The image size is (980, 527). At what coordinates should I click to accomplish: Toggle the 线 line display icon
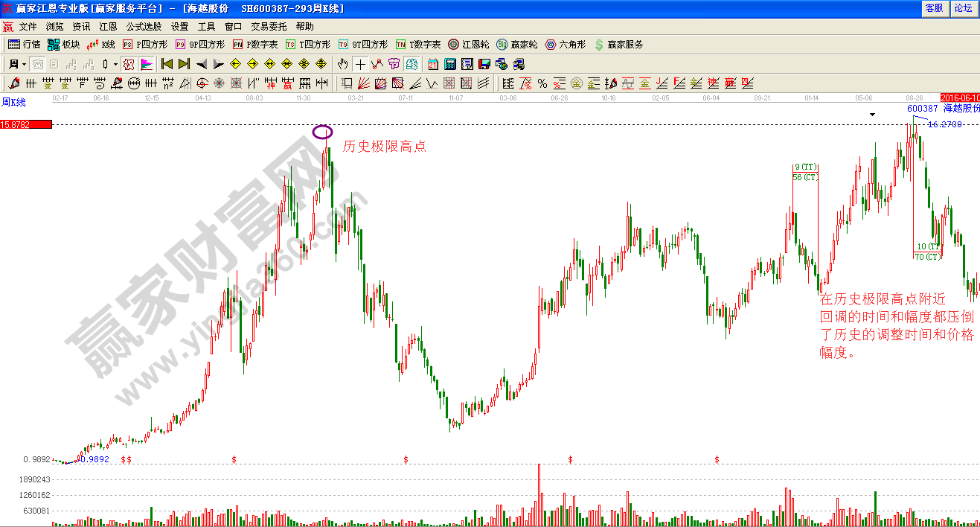coord(411,64)
